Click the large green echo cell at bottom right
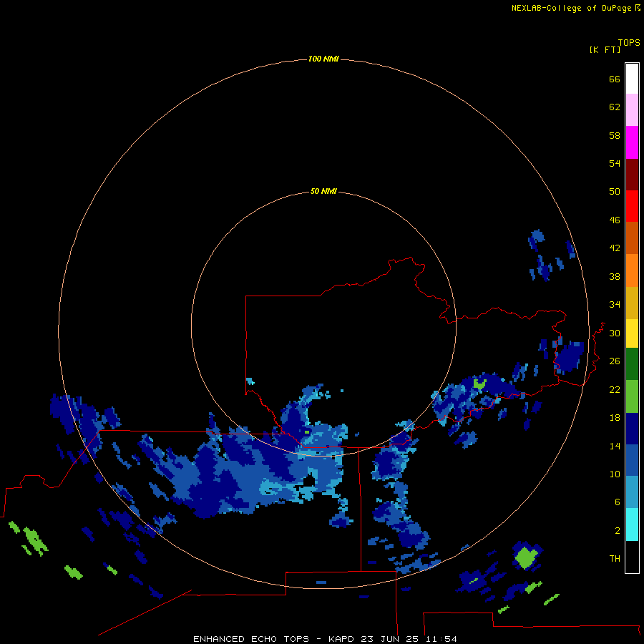 point(526,557)
